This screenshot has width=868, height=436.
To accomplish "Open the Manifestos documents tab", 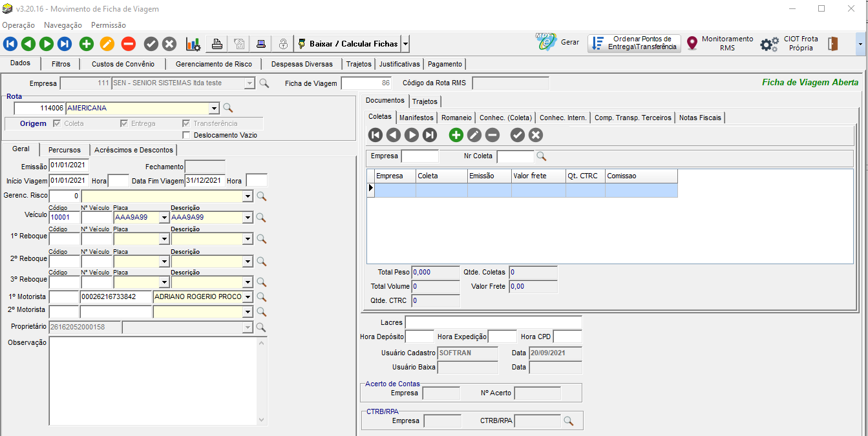I will (416, 118).
